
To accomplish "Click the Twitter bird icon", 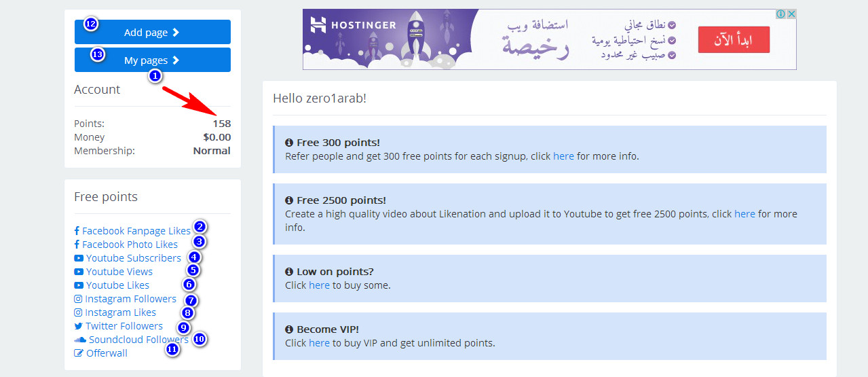I will [79, 326].
